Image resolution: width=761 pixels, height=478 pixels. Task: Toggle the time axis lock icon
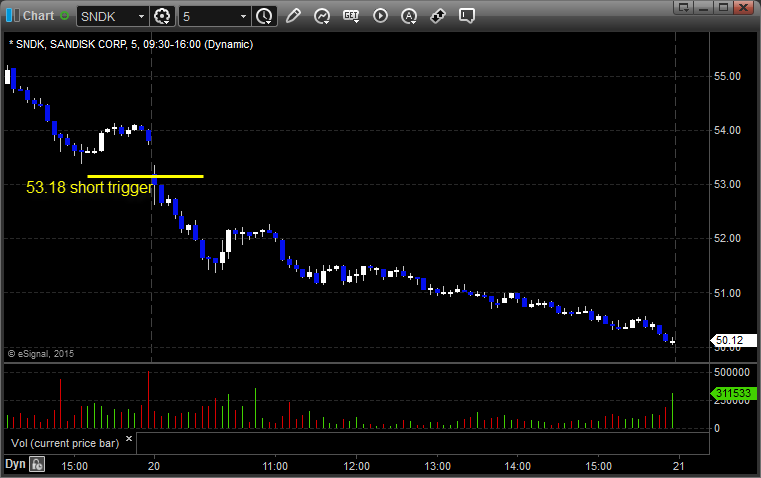(37, 464)
